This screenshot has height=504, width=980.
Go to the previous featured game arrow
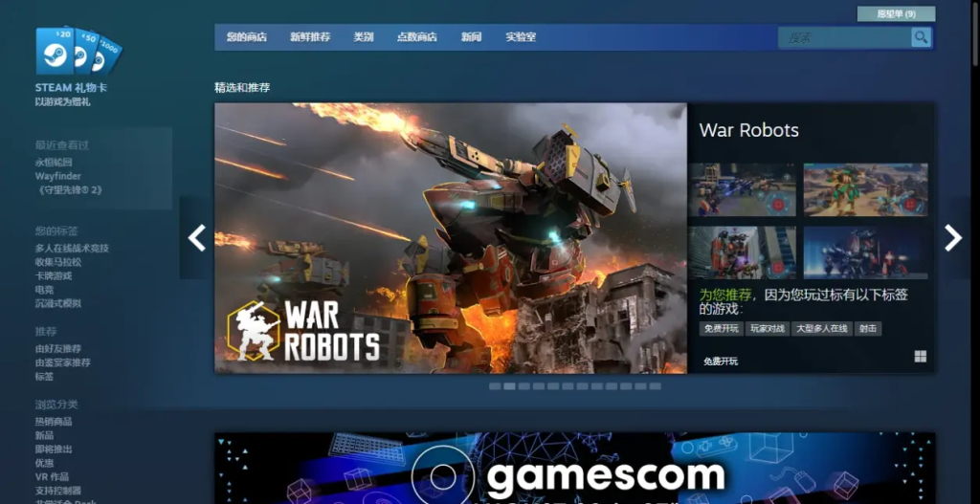click(x=197, y=238)
